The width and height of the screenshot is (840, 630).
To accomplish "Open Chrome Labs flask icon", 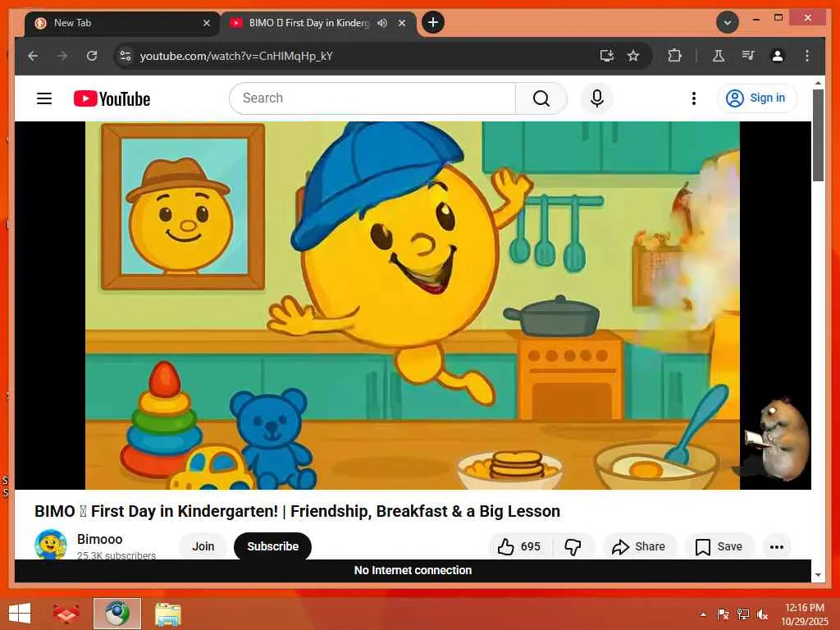I will tap(719, 56).
